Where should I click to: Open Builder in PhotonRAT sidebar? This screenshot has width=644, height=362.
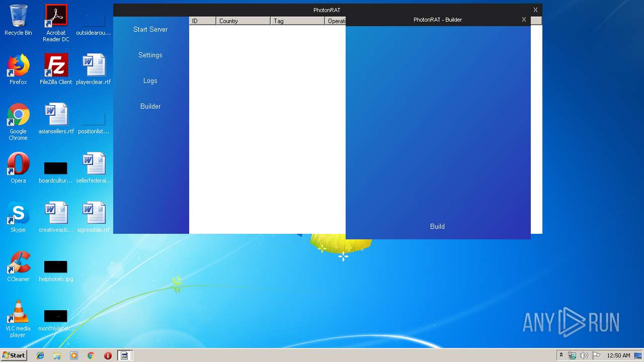(150, 106)
